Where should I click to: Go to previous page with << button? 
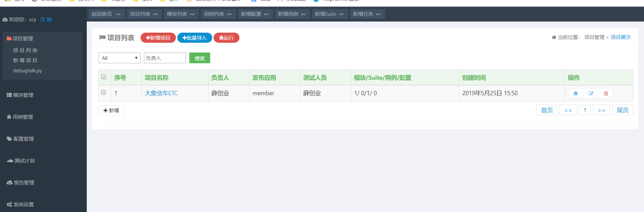pyautogui.click(x=568, y=110)
